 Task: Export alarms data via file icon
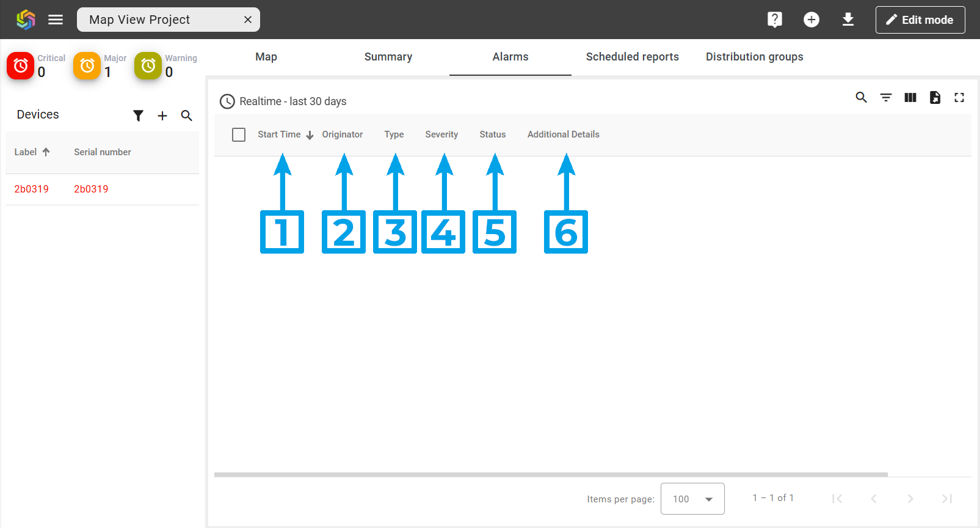click(934, 97)
